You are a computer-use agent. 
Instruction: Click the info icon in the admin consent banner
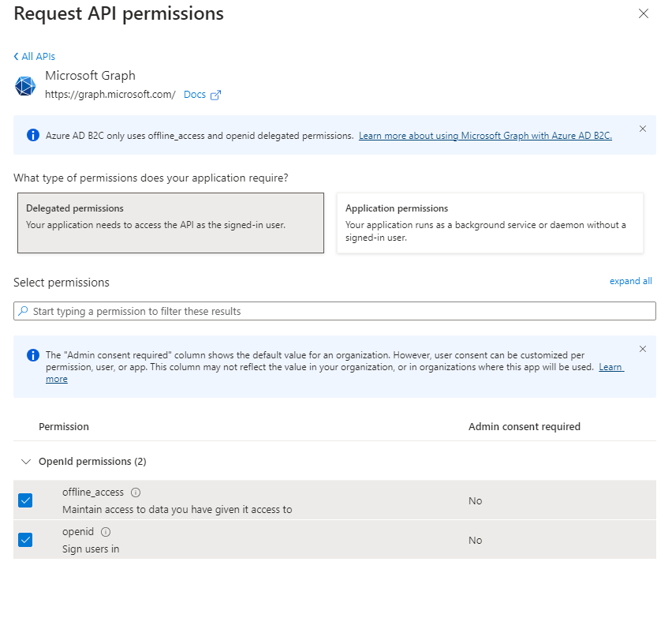point(32,355)
